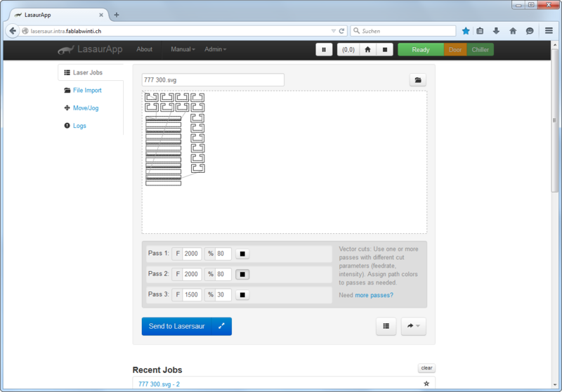This screenshot has width=562, height=392.
Task: Edit Pass 1 feedrate field
Action: point(192,254)
